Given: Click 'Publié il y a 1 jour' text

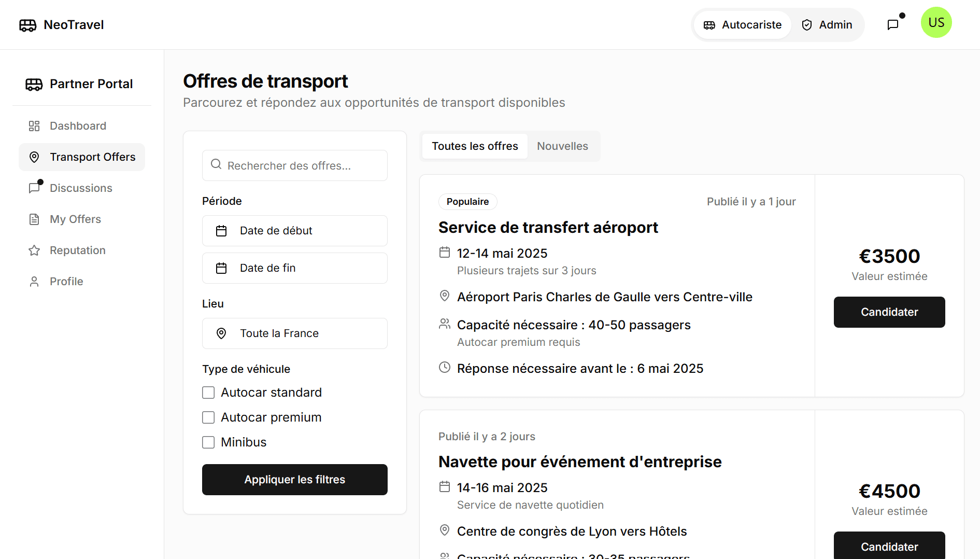Looking at the screenshot, I should coord(751,202).
